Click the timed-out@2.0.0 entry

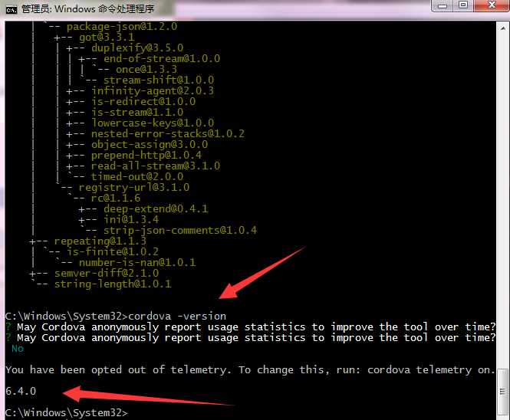point(137,176)
